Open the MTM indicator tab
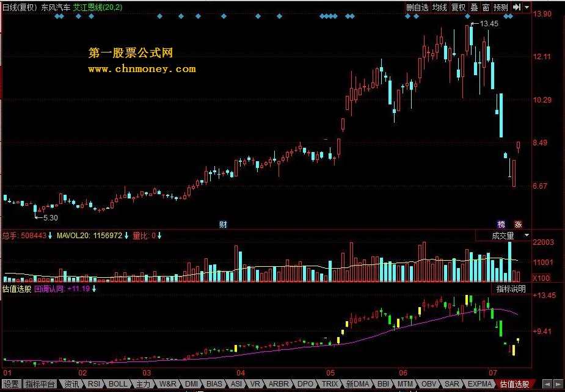 pos(405,384)
